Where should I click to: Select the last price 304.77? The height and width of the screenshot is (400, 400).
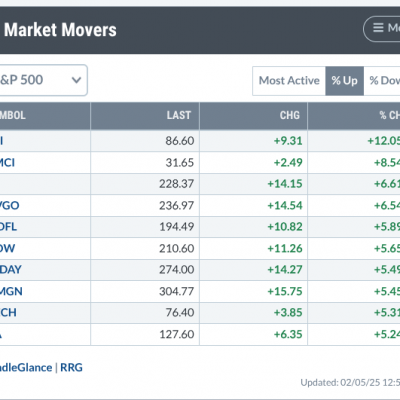[176, 291]
